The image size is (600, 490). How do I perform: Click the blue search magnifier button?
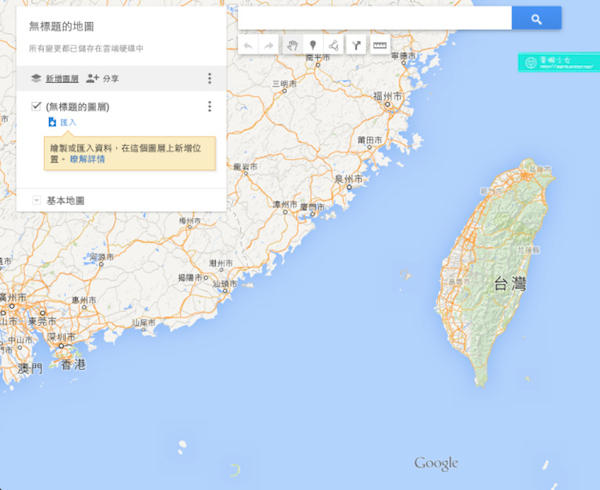pyautogui.click(x=536, y=19)
